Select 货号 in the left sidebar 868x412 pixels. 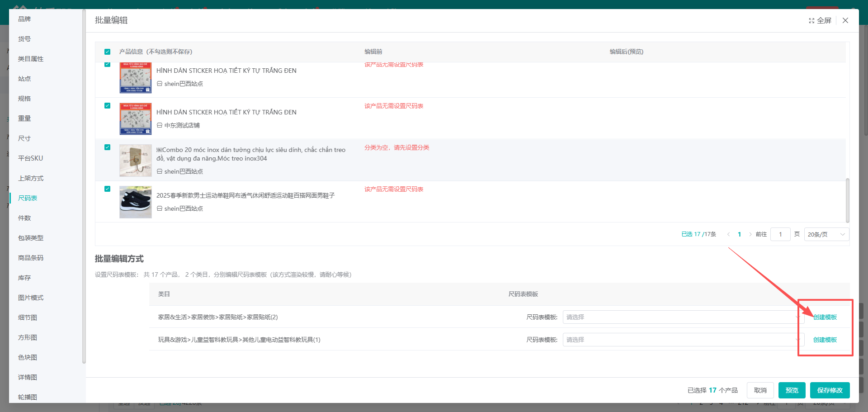[24, 39]
